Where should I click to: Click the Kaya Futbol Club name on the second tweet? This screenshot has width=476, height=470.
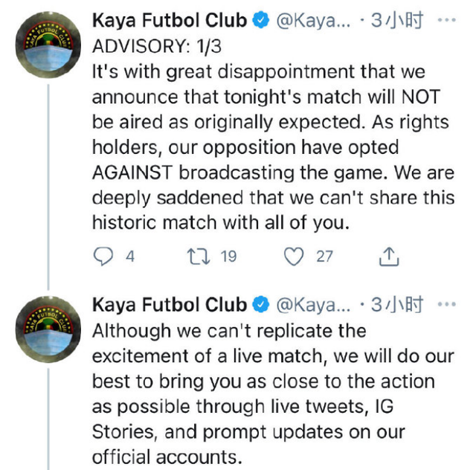click(x=170, y=305)
